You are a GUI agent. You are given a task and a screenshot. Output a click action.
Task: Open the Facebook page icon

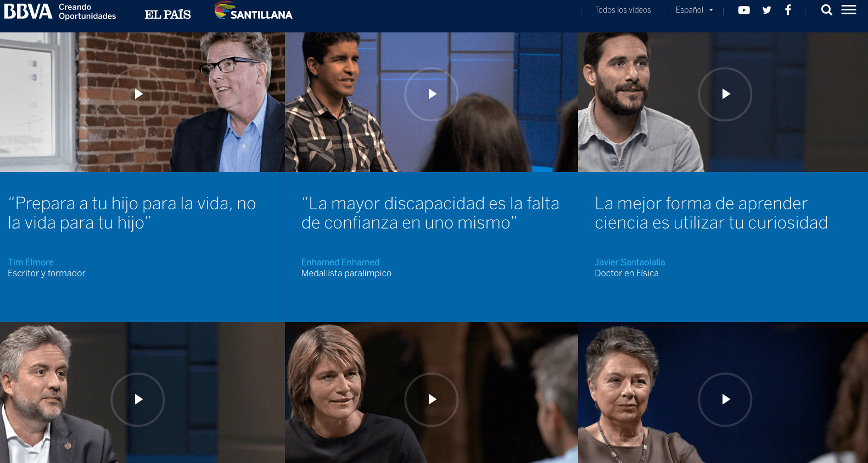coord(788,10)
